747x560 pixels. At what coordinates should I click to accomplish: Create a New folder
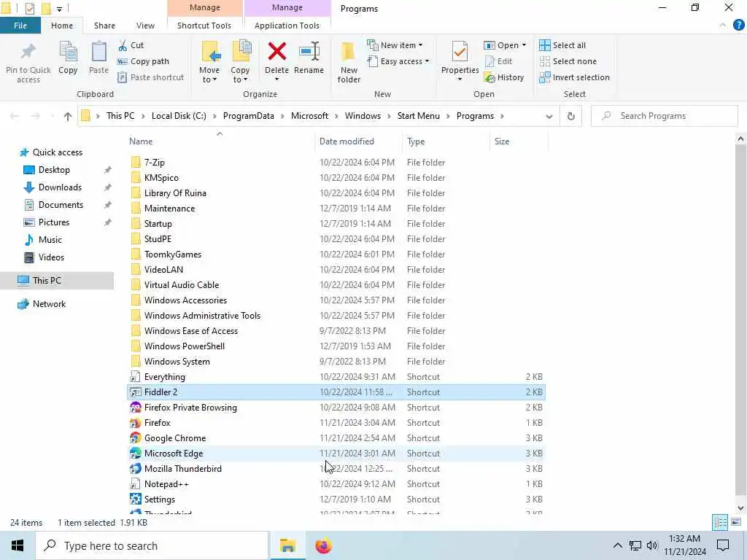point(349,62)
